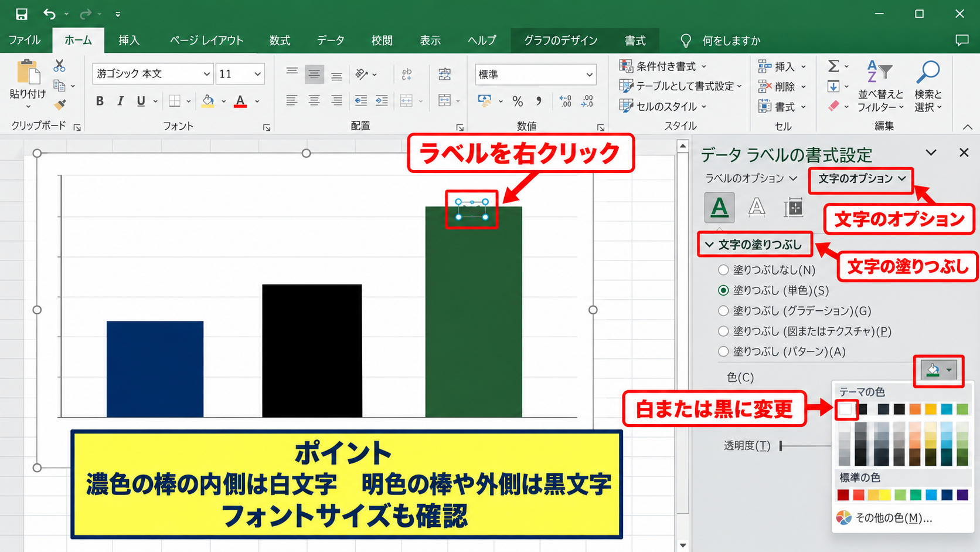
Task: Open the 検索と選択 magnifier tool
Action: coord(928,86)
